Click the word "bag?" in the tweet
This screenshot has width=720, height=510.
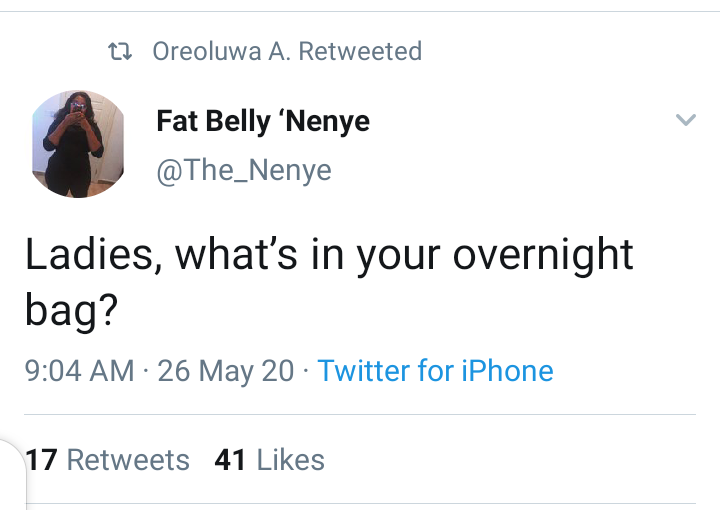pos(72,310)
